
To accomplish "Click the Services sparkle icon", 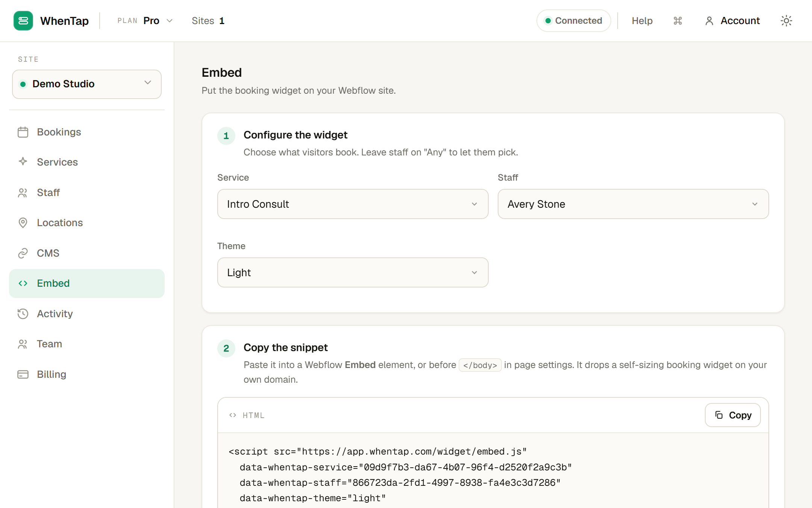I will tap(23, 162).
